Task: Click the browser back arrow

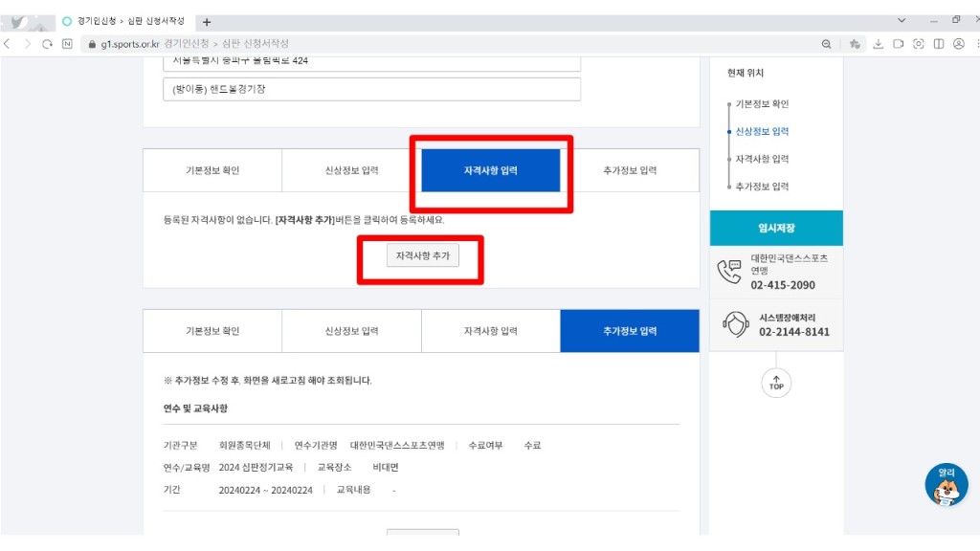Action: click(9, 44)
